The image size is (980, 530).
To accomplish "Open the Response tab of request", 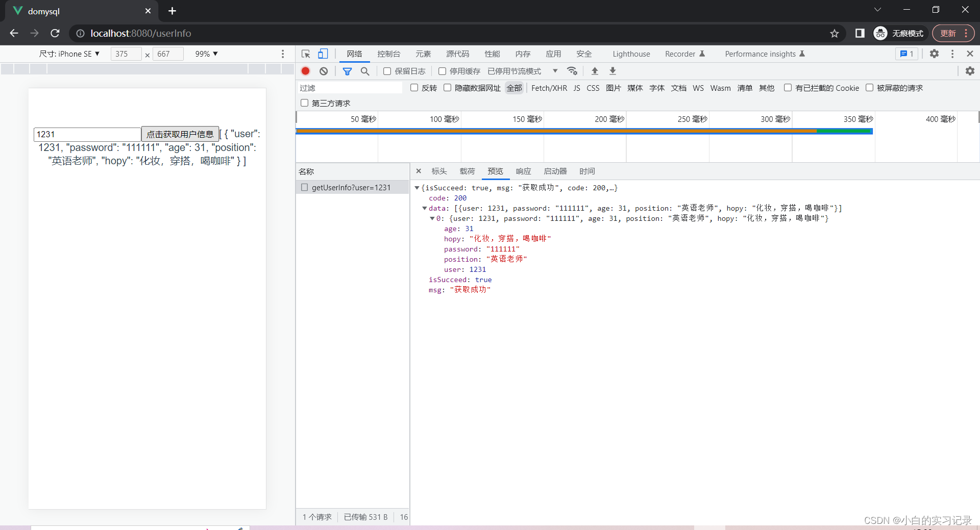I will point(523,171).
